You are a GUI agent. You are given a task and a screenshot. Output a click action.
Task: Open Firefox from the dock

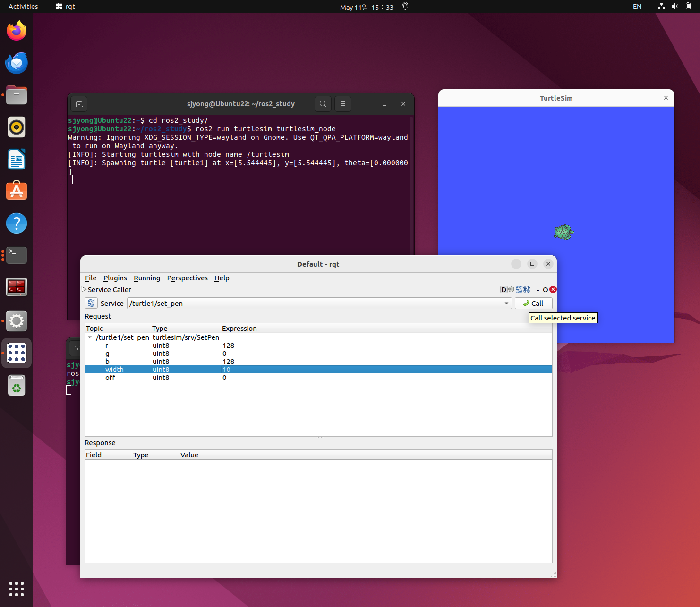[17, 31]
